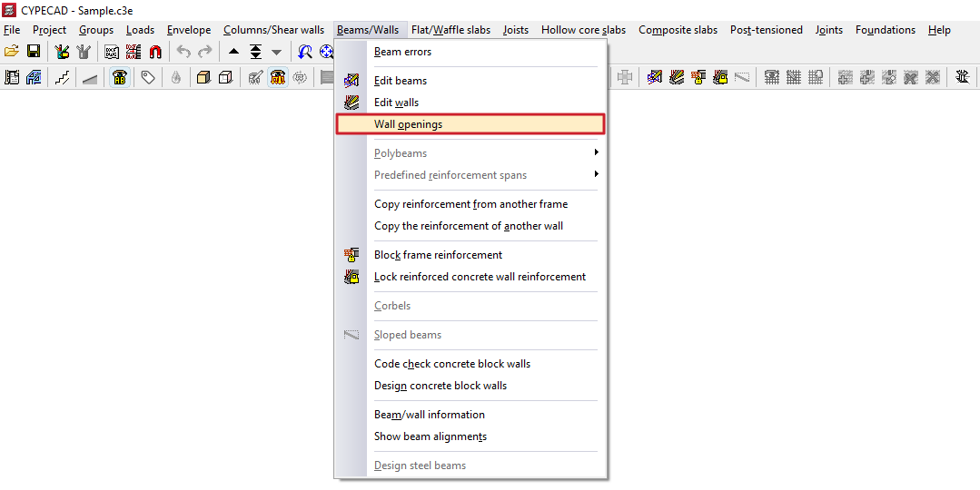Click the price tag label icon
Image resolution: width=980 pixels, height=490 pixels.
pyautogui.click(x=148, y=78)
